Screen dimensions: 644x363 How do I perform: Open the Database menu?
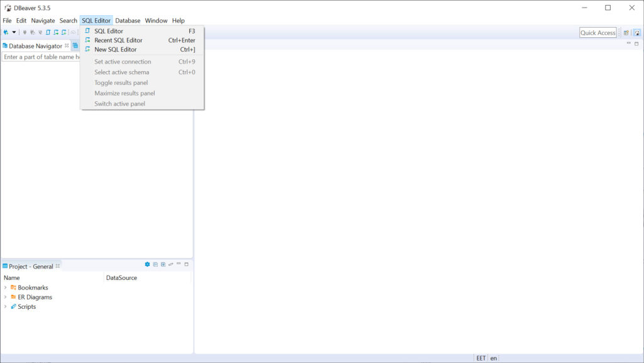click(128, 21)
